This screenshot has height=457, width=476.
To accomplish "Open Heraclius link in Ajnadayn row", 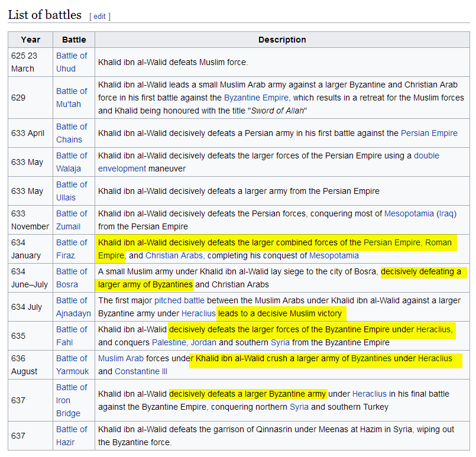I will [x=198, y=313].
